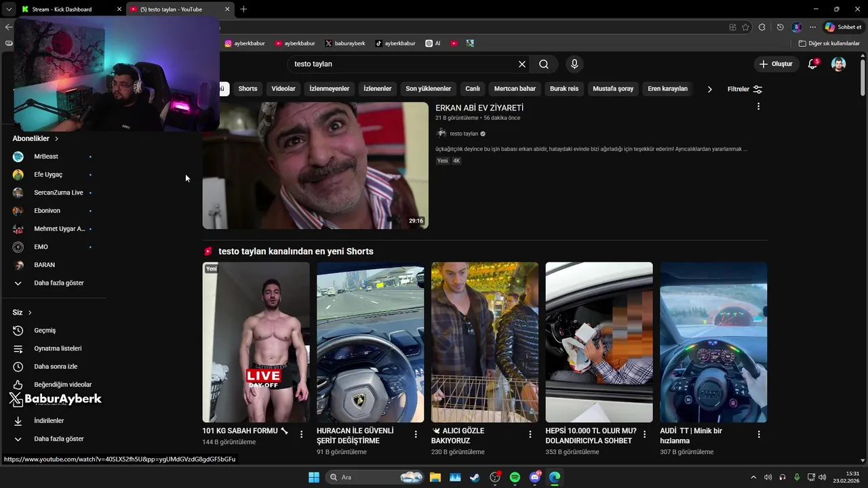
Task: Open options for 101 KG SABAH FORMU short
Action: click(x=302, y=434)
